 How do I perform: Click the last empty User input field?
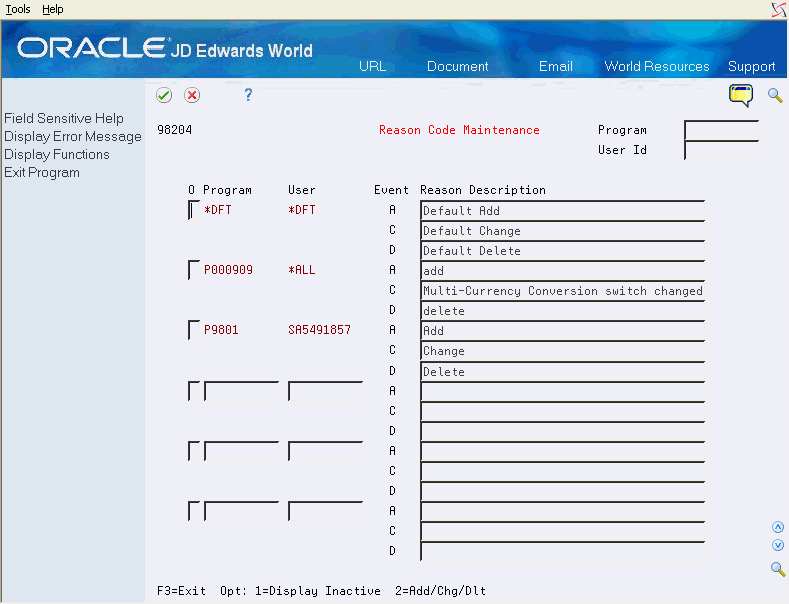[325, 511]
